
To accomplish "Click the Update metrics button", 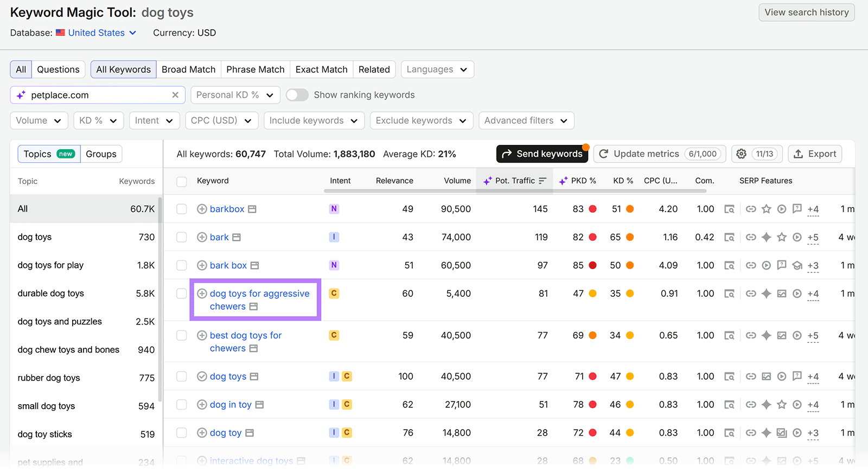I will coord(660,154).
